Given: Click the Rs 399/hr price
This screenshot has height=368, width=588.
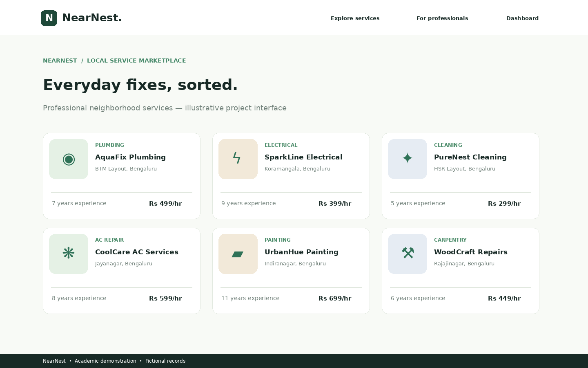Looking at the screenshot, I should pyautogui.click(x=335, y=204).
